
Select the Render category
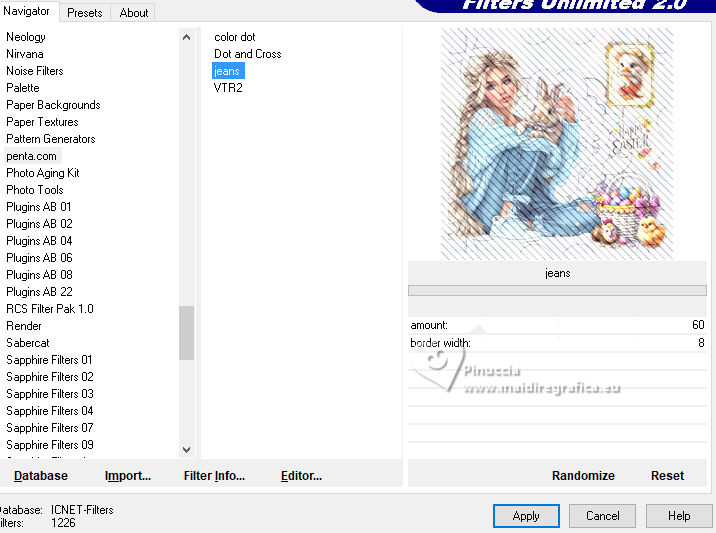coord(24,326)
